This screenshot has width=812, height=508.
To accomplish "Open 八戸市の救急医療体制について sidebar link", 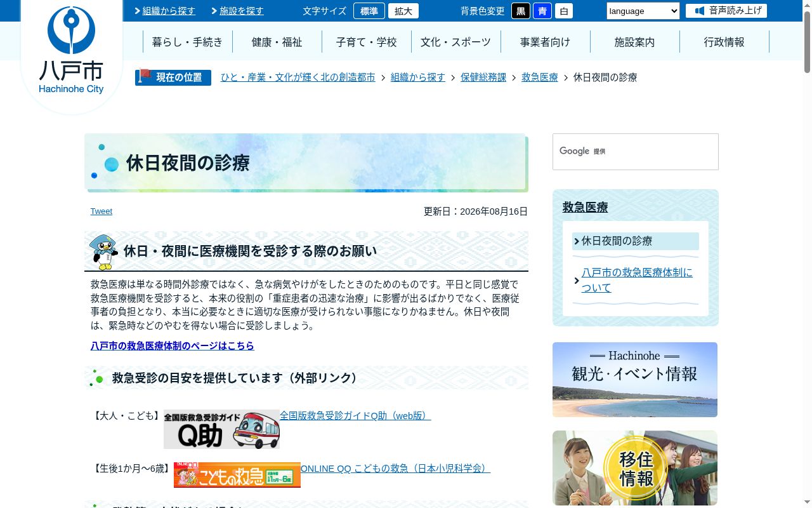I will [637, 280].
